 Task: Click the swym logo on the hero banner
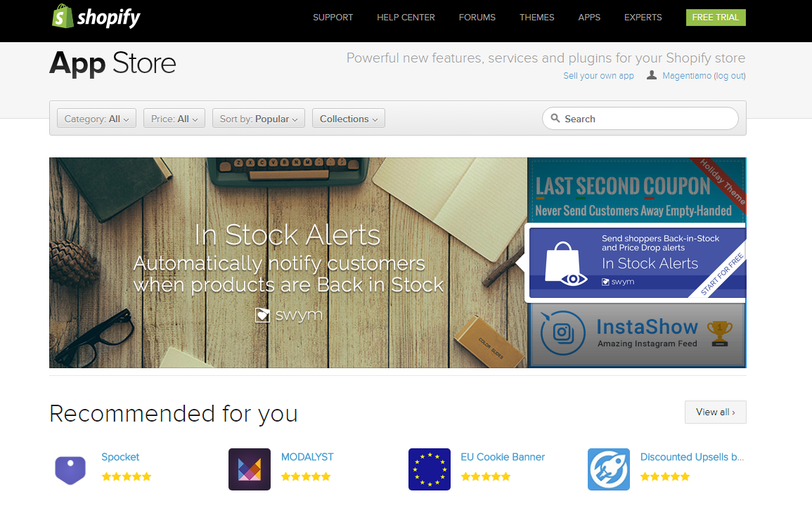(288, 315)
